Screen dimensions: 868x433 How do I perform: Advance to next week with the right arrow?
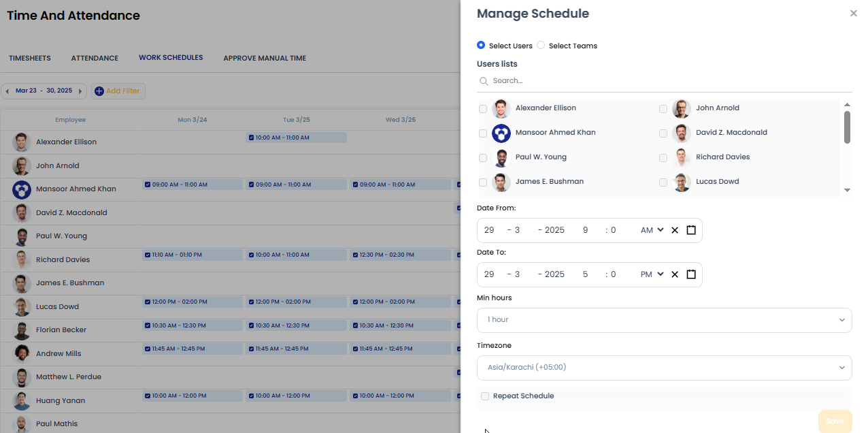80,90
